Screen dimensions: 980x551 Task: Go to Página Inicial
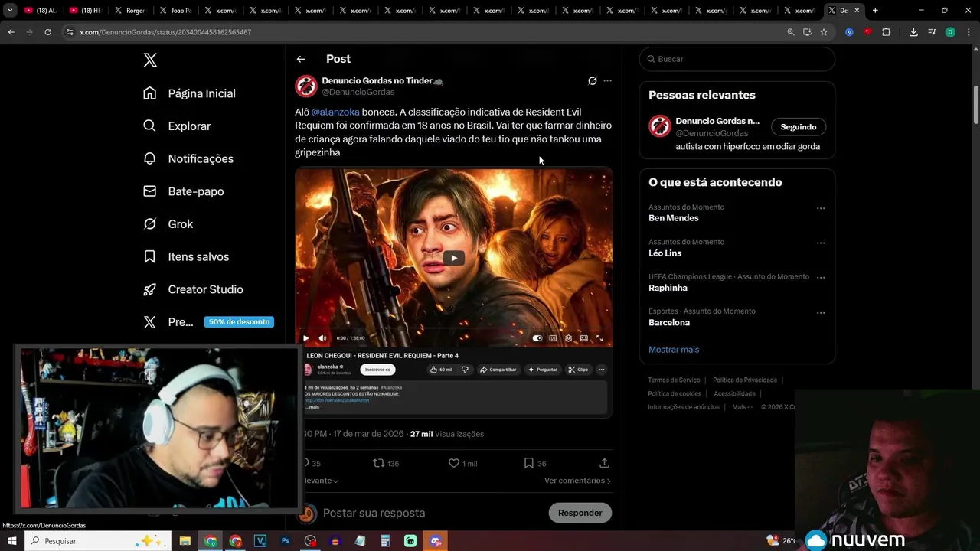189,93
